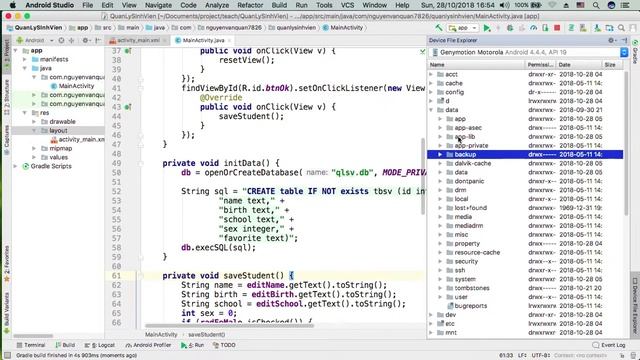Open the Build tool window button
The image size is (640, 360).
click(x=65, y=345)
